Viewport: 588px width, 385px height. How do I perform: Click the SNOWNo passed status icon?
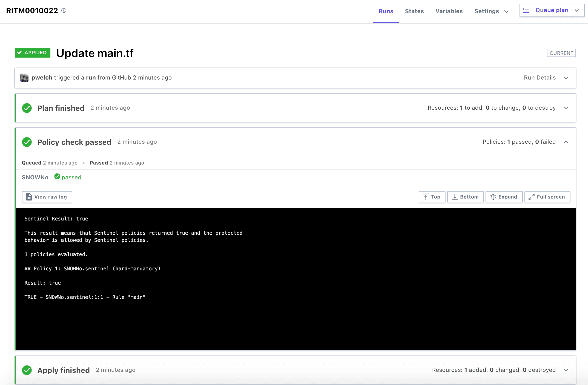click(57, 177)
